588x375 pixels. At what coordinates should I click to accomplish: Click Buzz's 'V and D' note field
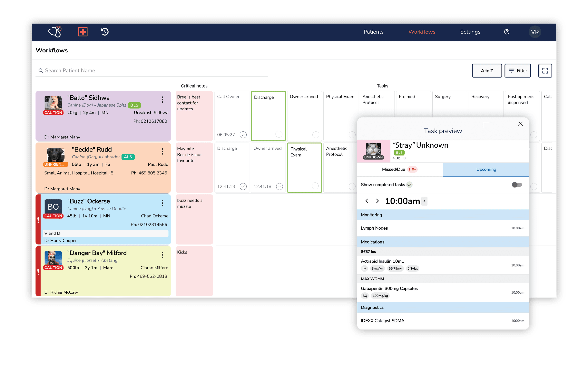tap(105, 234)
